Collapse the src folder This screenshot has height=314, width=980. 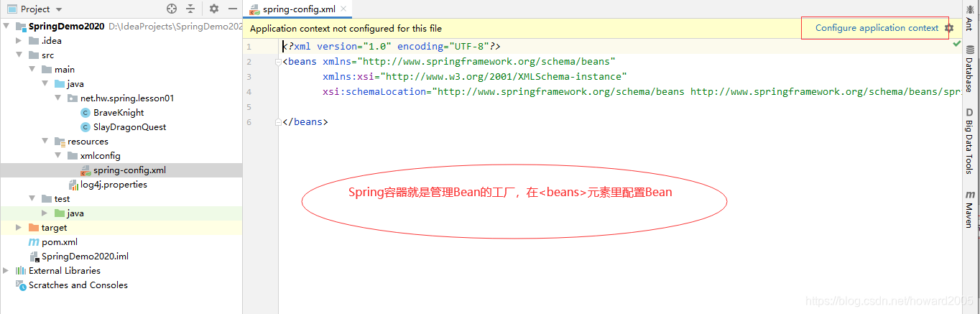[20, 55]
